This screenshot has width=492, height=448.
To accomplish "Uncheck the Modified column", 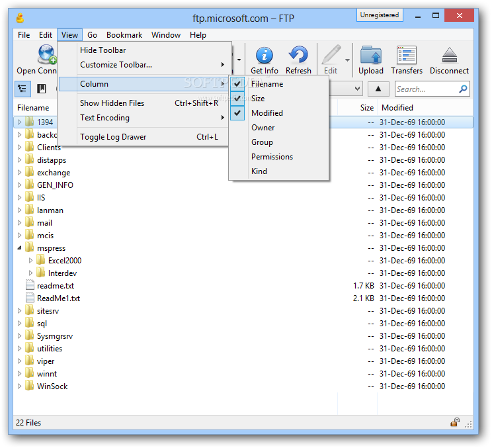I will pyautogui.click(x=237, y=112).
